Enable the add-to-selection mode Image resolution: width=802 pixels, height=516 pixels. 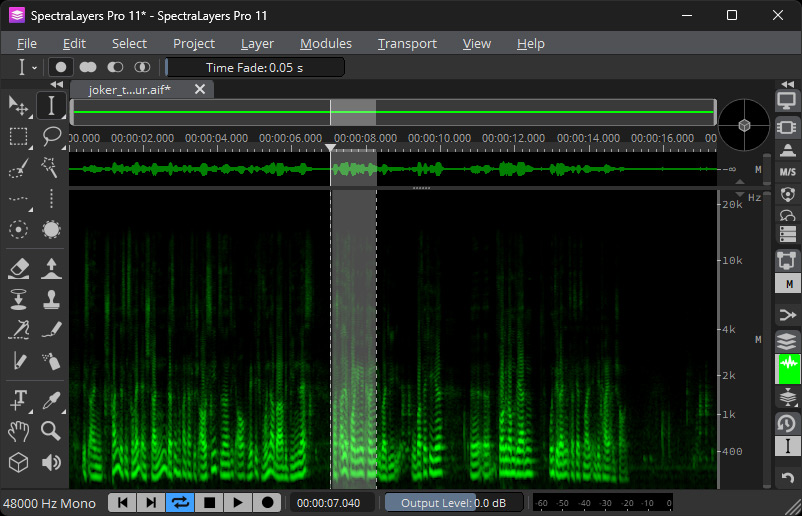[x=88, y=67]
